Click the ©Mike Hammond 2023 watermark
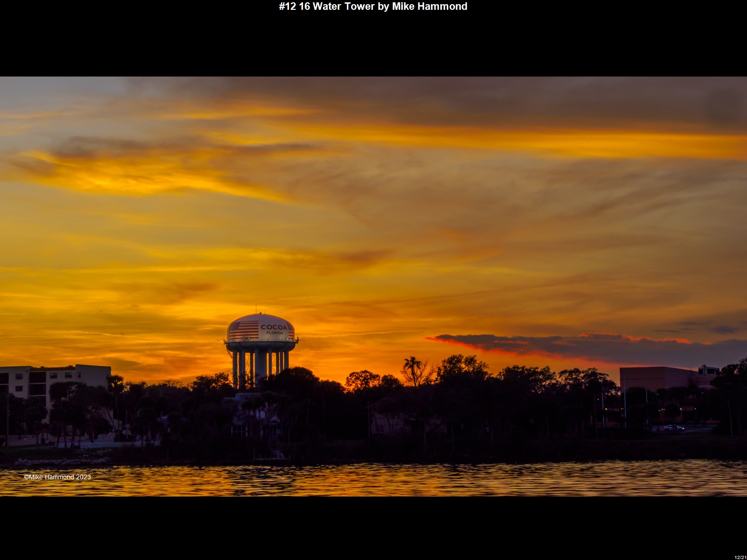The height and width of the screenshot is (560, 747). [x=57, y=477]
